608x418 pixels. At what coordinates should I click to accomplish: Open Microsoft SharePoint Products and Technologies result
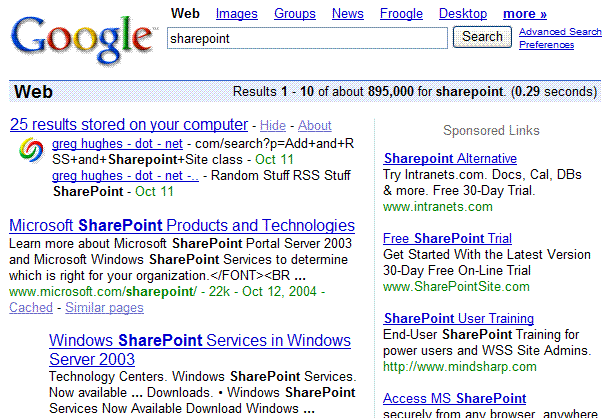181,225
